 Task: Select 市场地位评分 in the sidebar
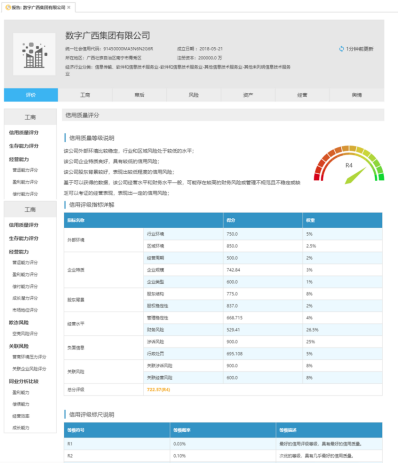(x=25, y=310)
